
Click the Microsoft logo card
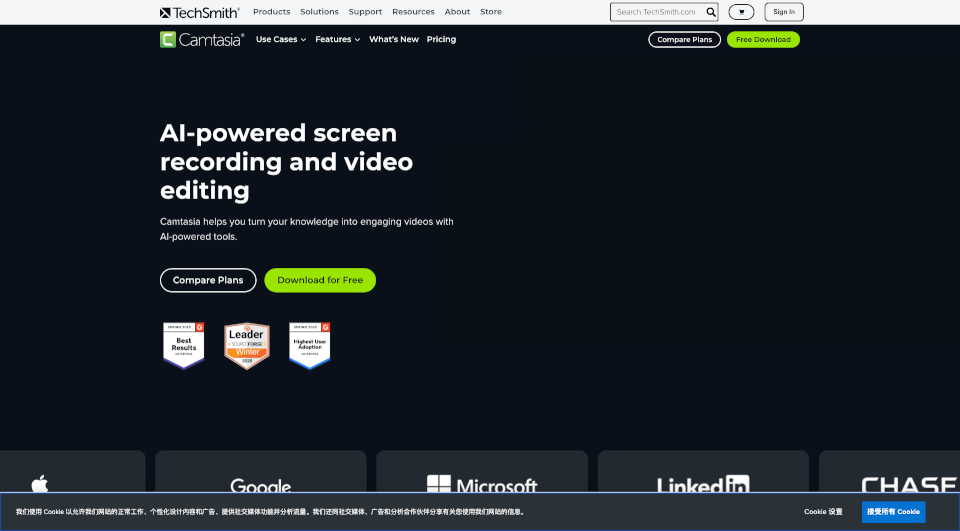coord(482,472)
